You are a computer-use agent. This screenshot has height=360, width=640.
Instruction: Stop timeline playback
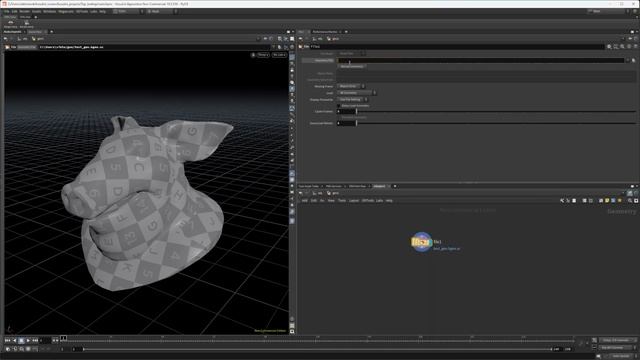coord(21,340)
